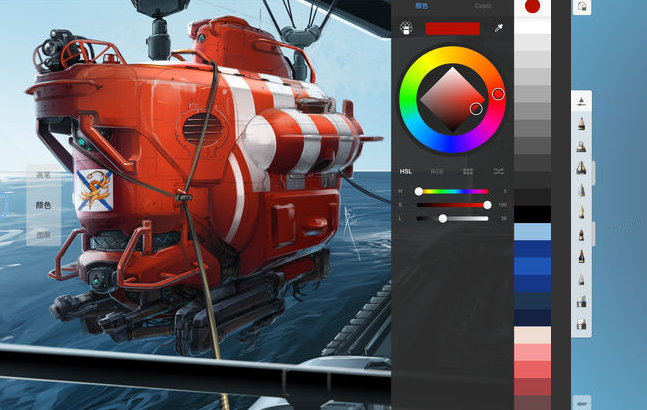Select the HSL slider mode

pyautogui.click(x=406, y=171)
